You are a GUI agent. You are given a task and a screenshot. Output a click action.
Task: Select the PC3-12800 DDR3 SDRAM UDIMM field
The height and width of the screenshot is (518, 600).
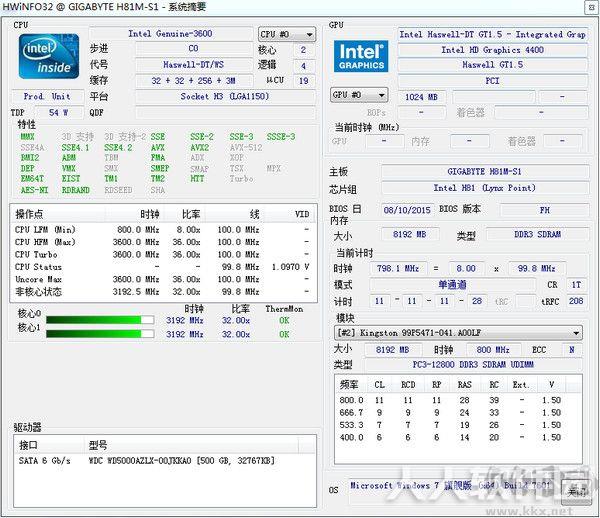[x=473, y=365]
